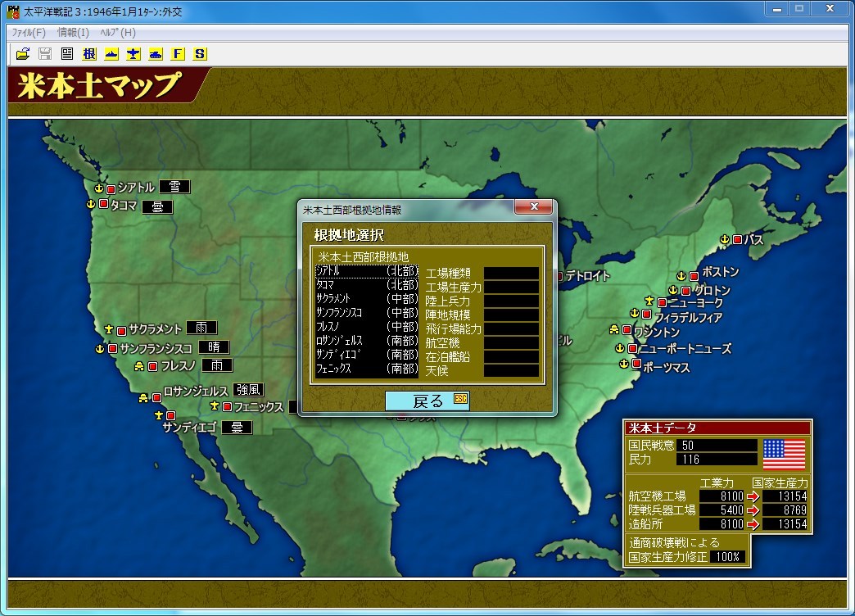This screenshot has height=616, width=855.
Task: Click the S toolbar icon
Action: pyautogui.click(x=200, y=53)
